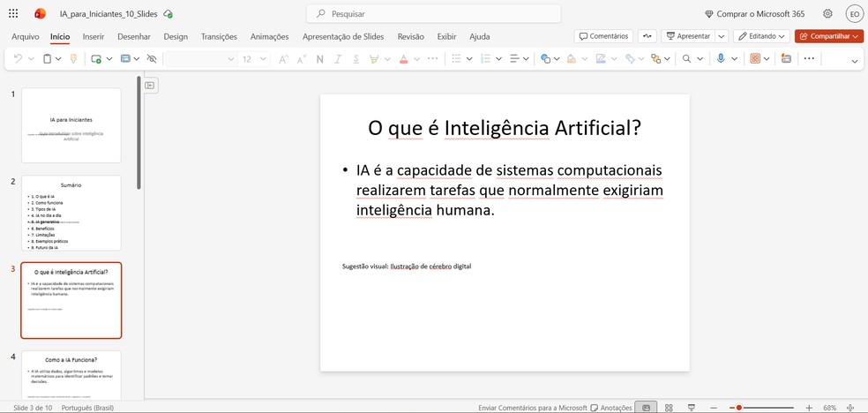Click Enviar Comentários para a Microsoft
Image resolution: width=868 pixels, height=413 pixels.
(533, 408)
